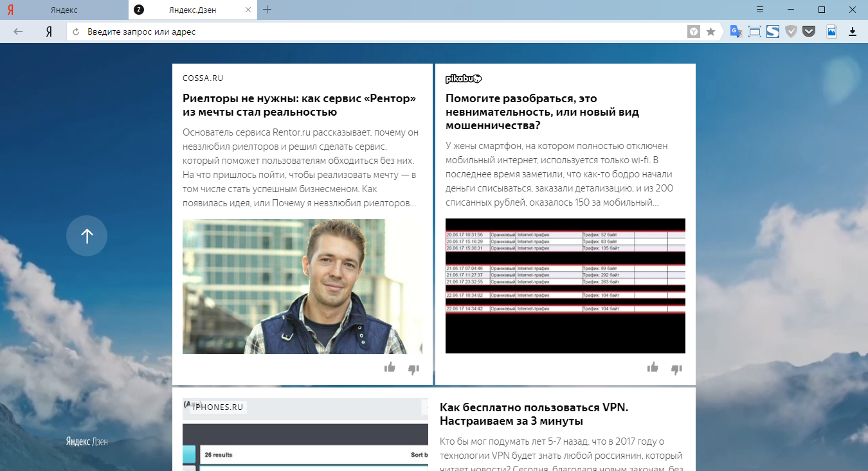
Task: Open the smiling man article photo
Action: 302,287
